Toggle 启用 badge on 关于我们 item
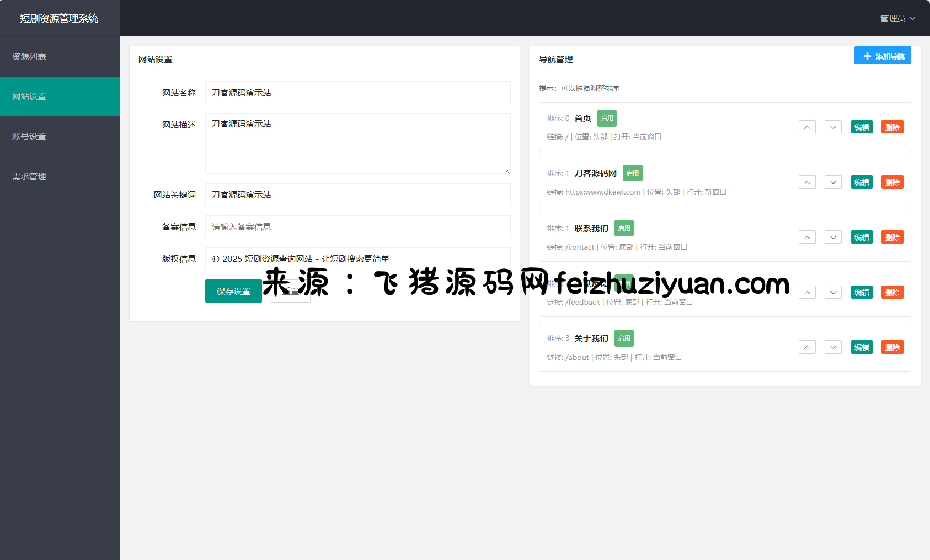The image size is (930, 560). click(624, 338)
